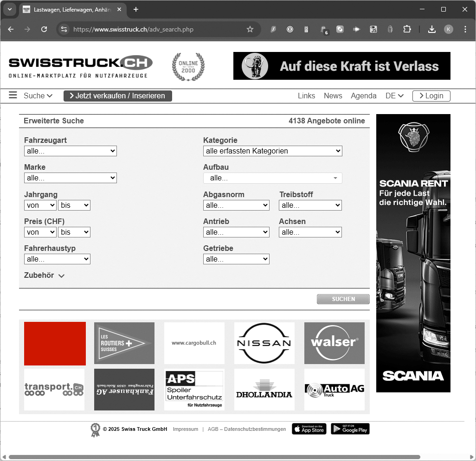Select Jahrgang 'von' year dropdown
Viewport: 476px width, 461px height.
click(40, 205)
